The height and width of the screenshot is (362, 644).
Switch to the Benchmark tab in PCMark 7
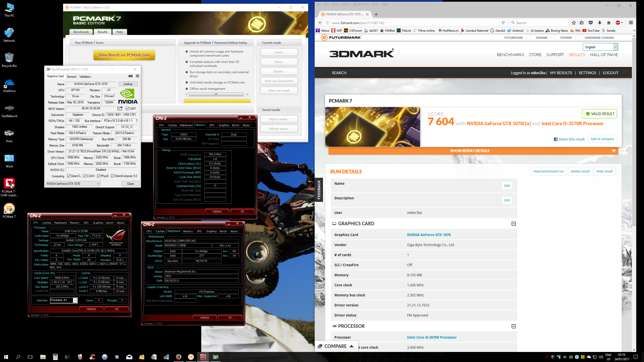pyautogui.click(x=81, y=32)
